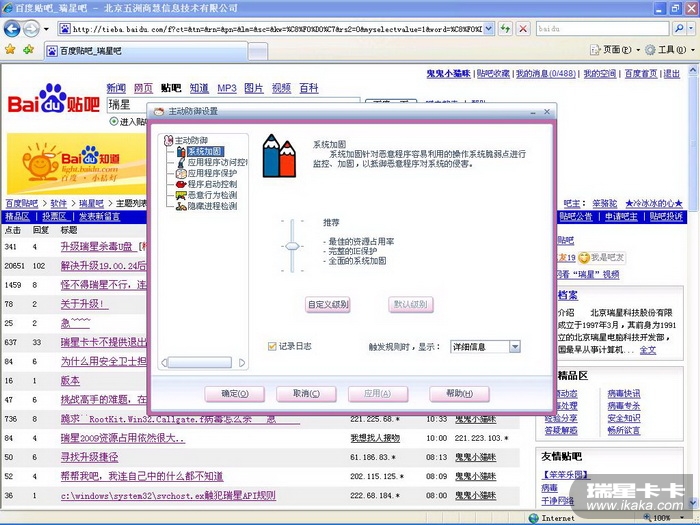Click the 取消(C) button

(x=306, y=394)
